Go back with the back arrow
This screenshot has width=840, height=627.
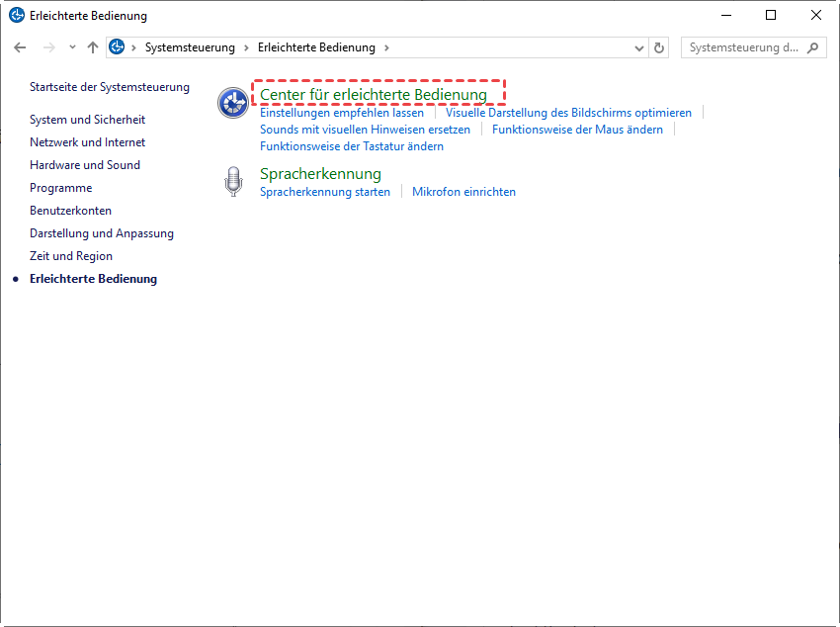20,47
